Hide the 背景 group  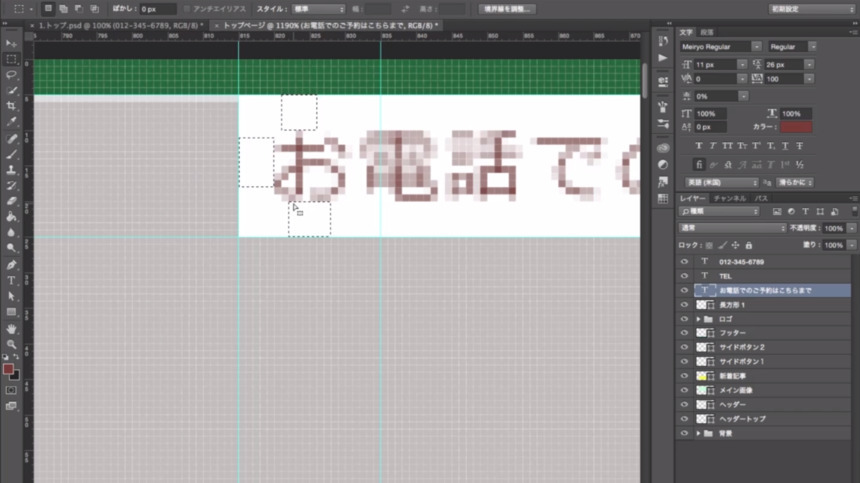[684, 433]
